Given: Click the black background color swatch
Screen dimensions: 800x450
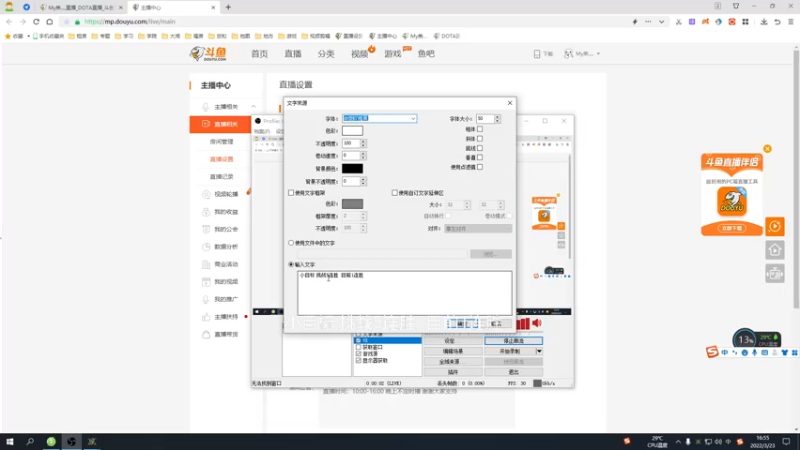Looking at the screenshot, I should point(352,168).
